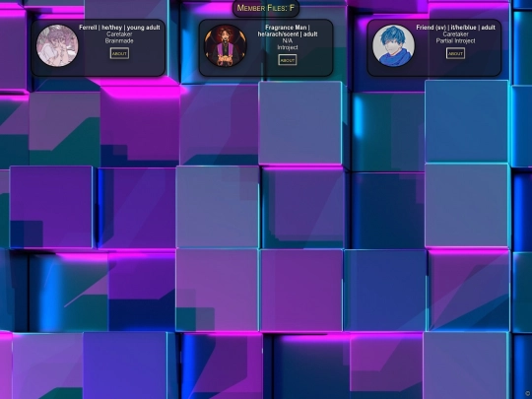The height and width of the screenshot is (399, 532).
Task: Click 'Introject' label under Fragrance Man
Action: point(288,47)
